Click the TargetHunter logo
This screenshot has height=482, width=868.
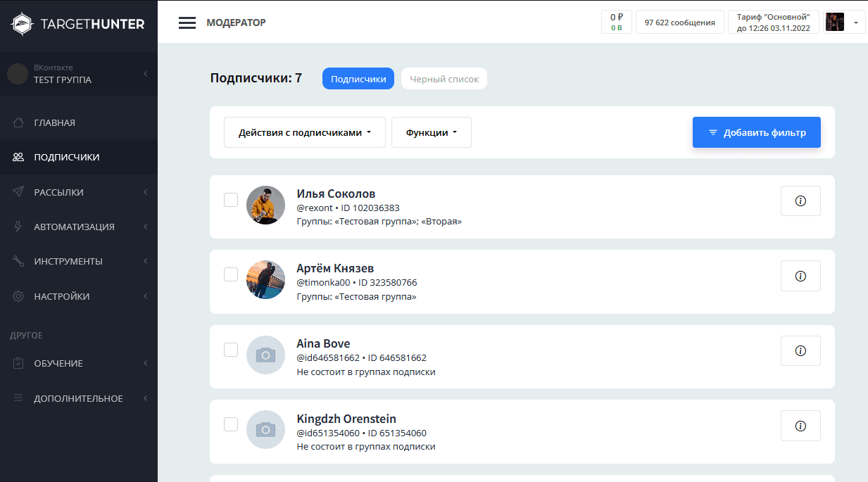point(78,24)
